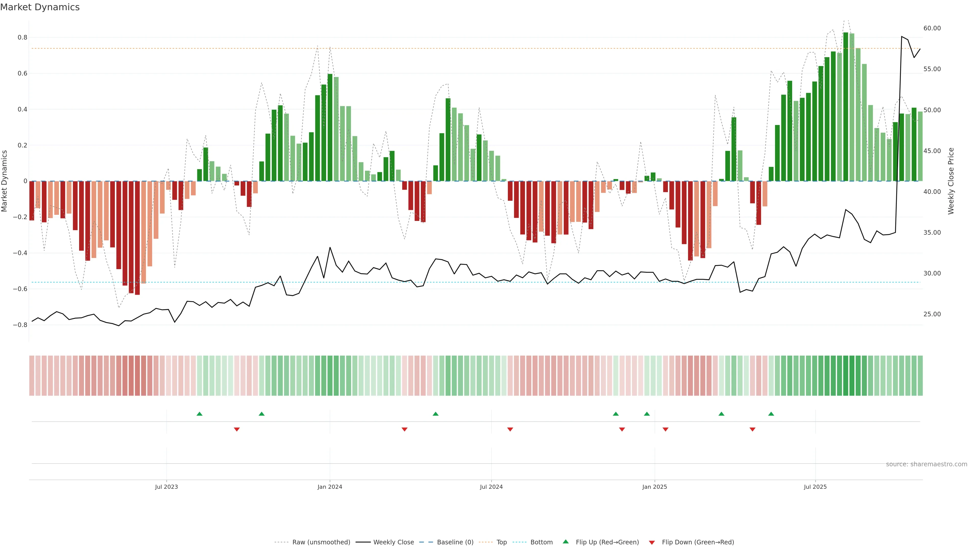This screenshot has width=980, height=551.
Task: Click the first red flip-down triangle marker
Action: point(237,429)
